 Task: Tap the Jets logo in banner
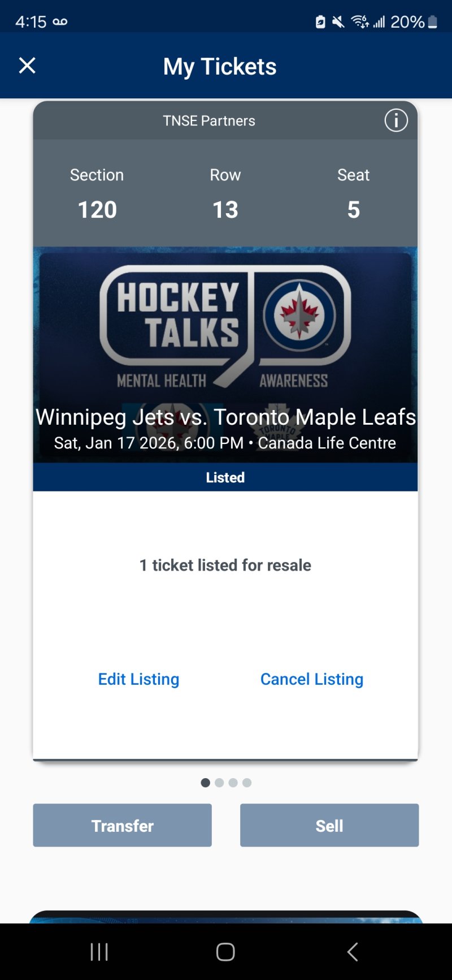pyautogui.click(x=299, y=314)
